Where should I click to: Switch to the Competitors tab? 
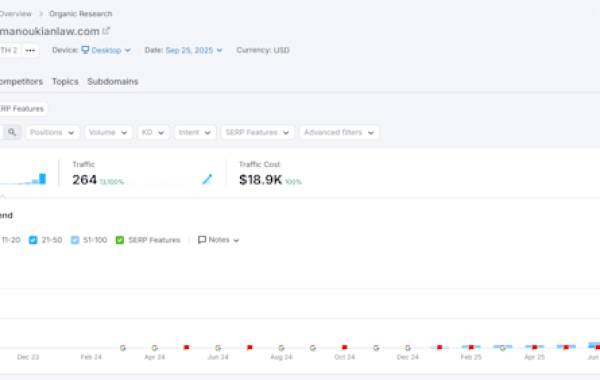tap(21, 82)
